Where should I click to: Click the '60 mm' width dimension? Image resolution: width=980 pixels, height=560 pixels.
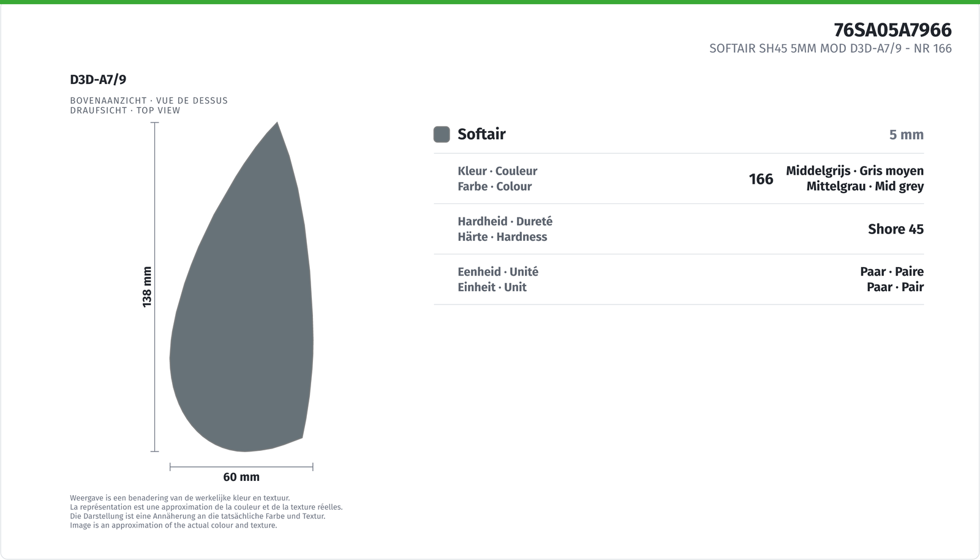pyautogui.click(x=241, y=477)
